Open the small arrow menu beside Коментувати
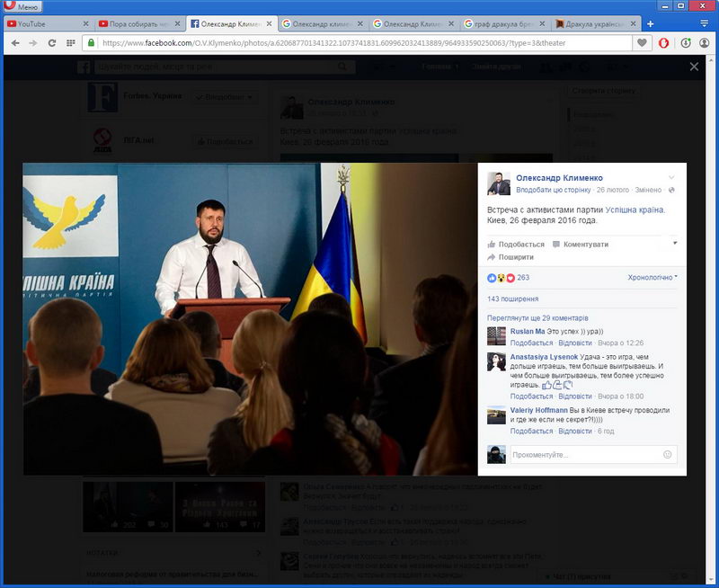 pos(675,244)
